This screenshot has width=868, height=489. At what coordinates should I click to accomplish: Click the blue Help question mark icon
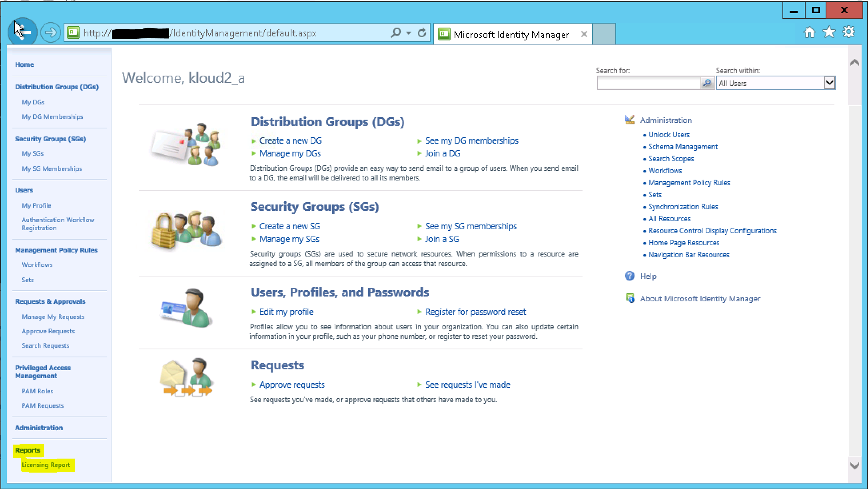[630, 276]
